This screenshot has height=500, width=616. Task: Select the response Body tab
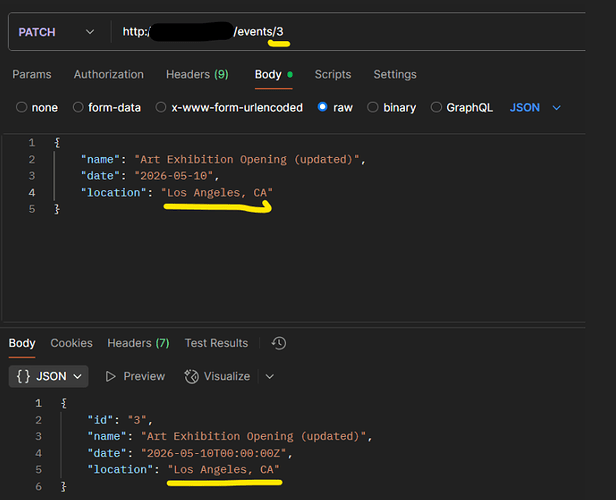pyautogui.click(x=22, y=343)
